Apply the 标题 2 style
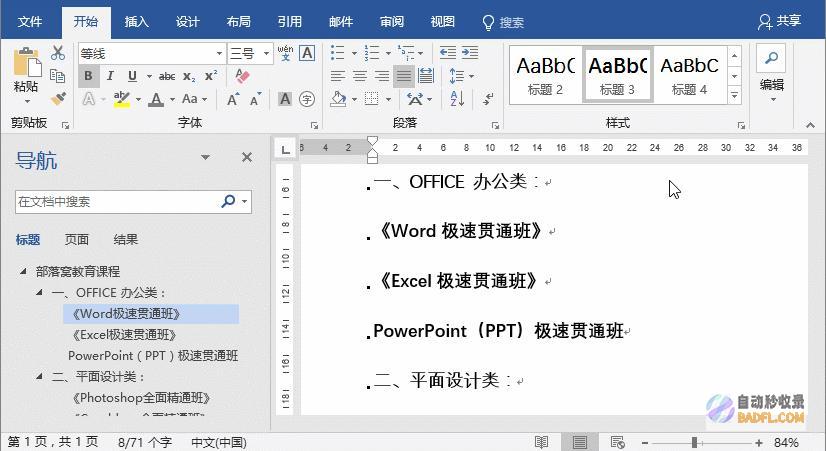Image resolution: width=826 pixels, height=451 pixels. point(545,75)
